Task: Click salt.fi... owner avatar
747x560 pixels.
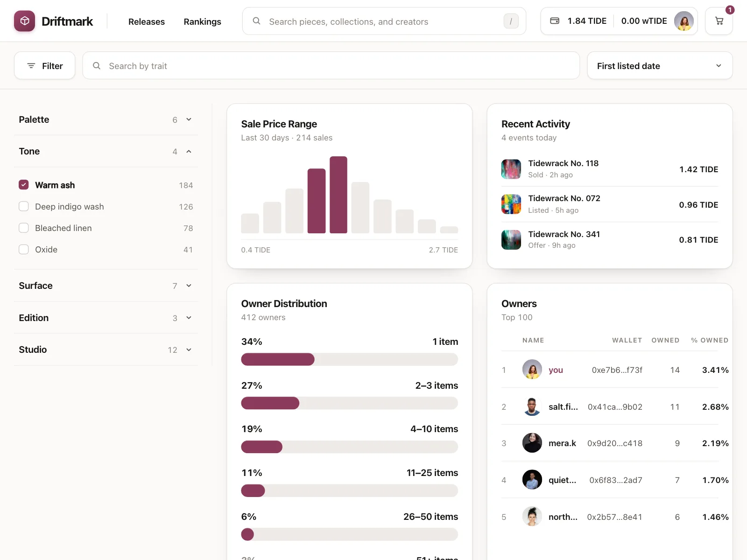Action: [532, 406]
